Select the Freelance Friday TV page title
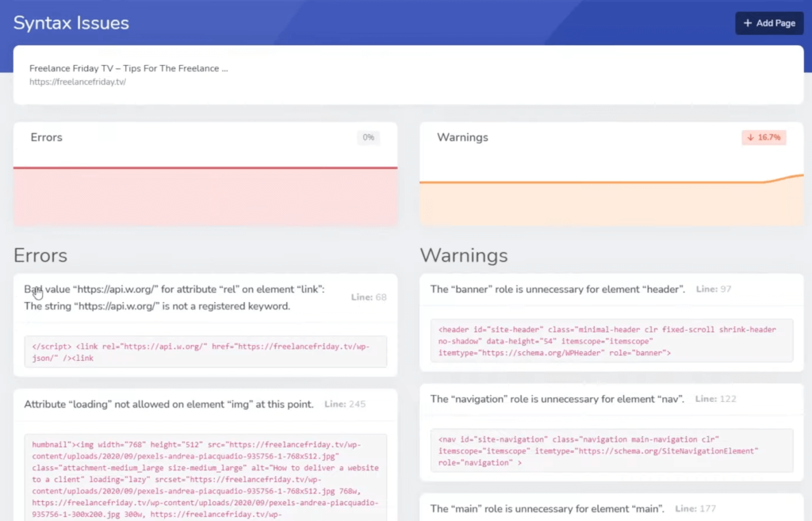This screenshot has height=521, width=812. pos(128,68)
